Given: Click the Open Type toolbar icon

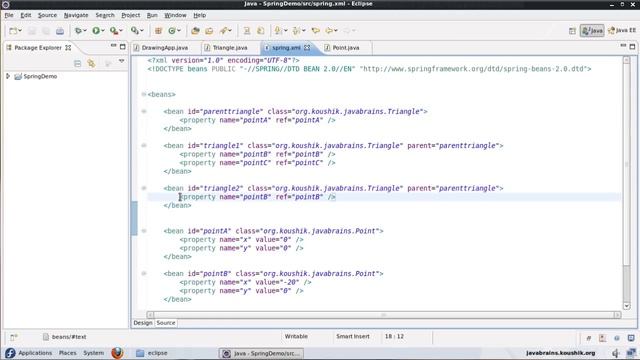Looking at the screenshot, I should pyautogui.click(x=195, y=31).
